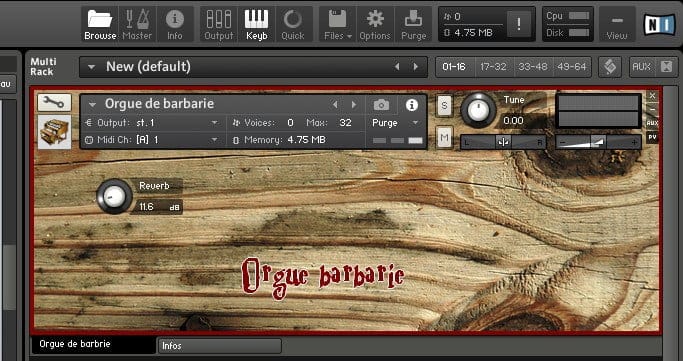This screenshot has height=361, width=683.
Task: Open the global Purge menu
Action: 413,24
